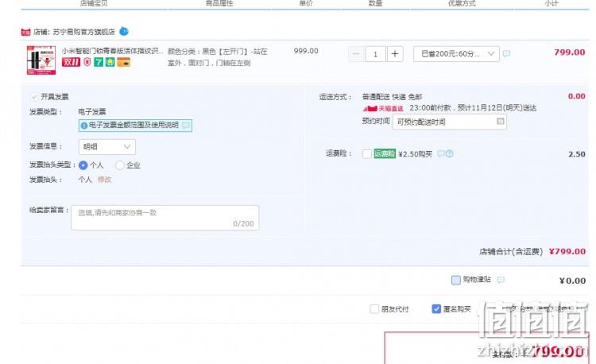
Task: Click the green 7-day return icon
Action: coord(99,62)
